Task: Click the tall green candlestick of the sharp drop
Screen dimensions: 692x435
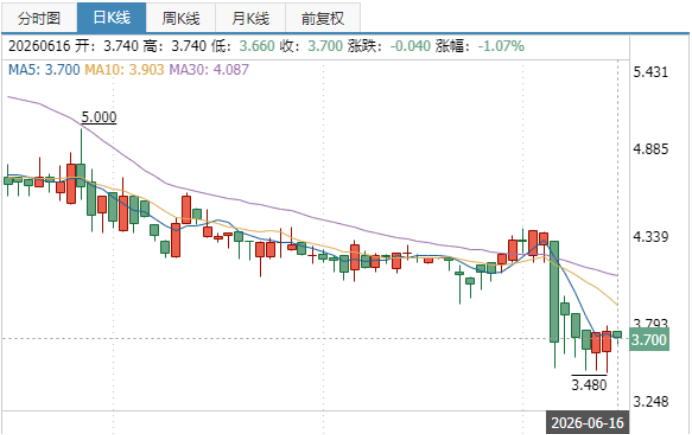Action: click(x=554, y=292)
